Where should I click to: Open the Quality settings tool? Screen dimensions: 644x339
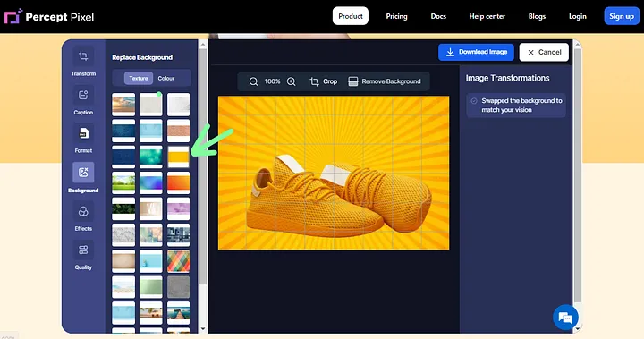click(x=83, y=255)
